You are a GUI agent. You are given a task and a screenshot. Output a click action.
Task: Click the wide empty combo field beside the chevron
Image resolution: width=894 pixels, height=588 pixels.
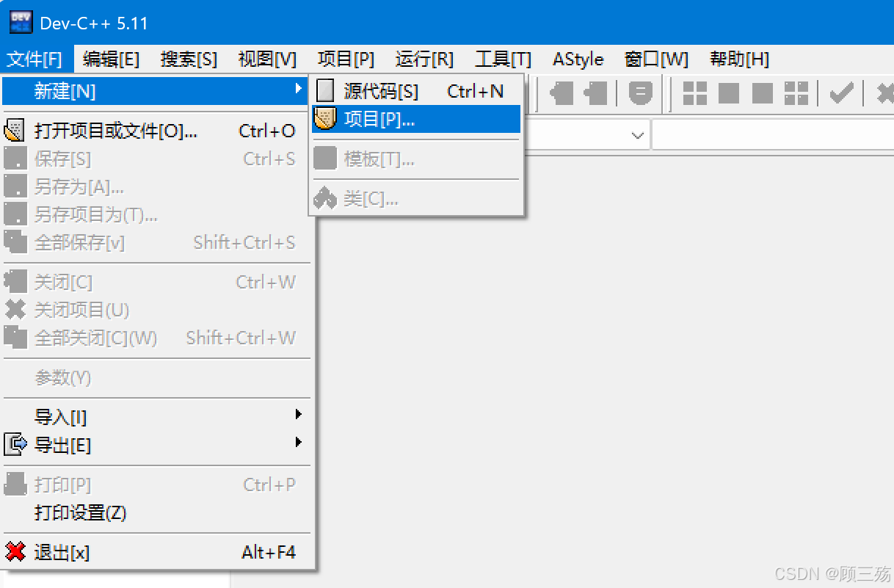[x=773, y=135]
